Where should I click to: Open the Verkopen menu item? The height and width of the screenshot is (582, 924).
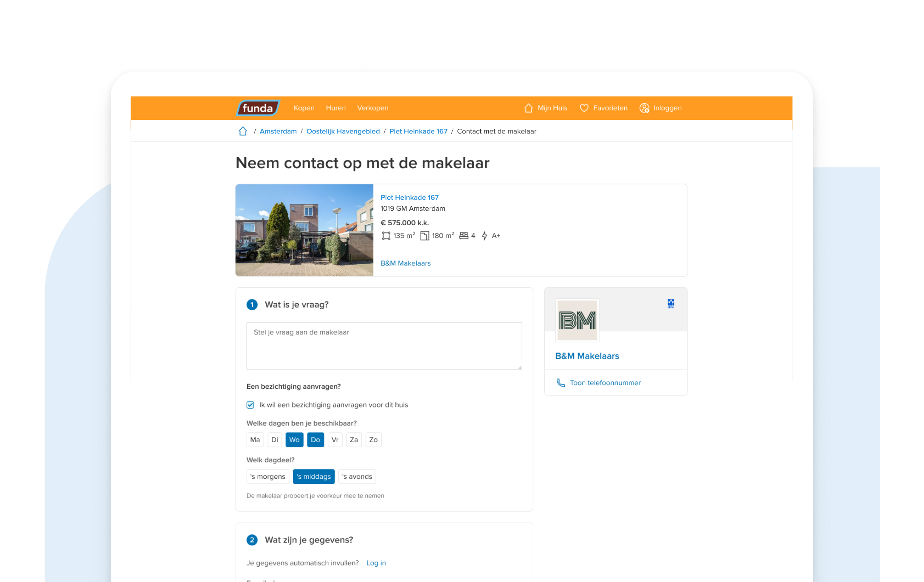(372, 108)
